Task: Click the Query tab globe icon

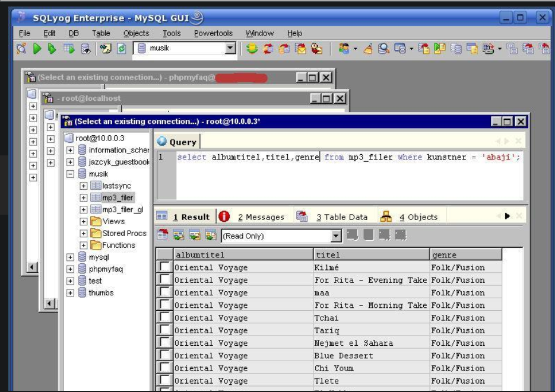Action: pos(162,141)
